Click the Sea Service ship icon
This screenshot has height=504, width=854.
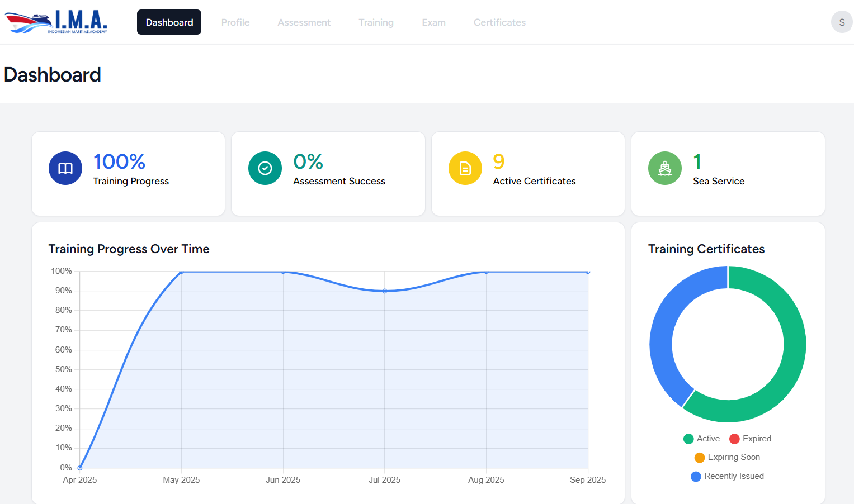[x=665, y=168]
